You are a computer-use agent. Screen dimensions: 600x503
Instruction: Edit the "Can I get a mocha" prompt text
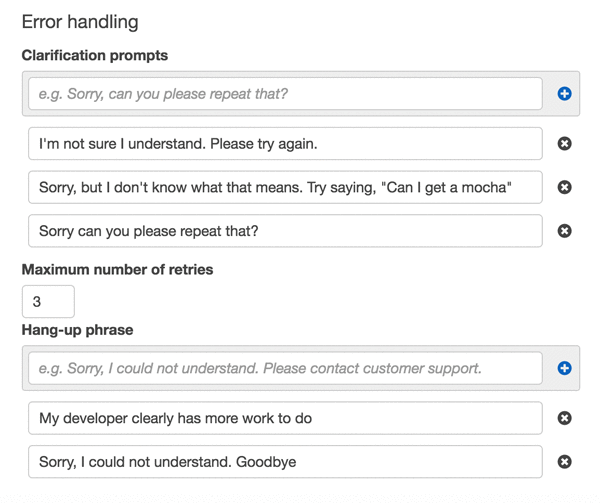pyautogui.click(x=285, y=187)
